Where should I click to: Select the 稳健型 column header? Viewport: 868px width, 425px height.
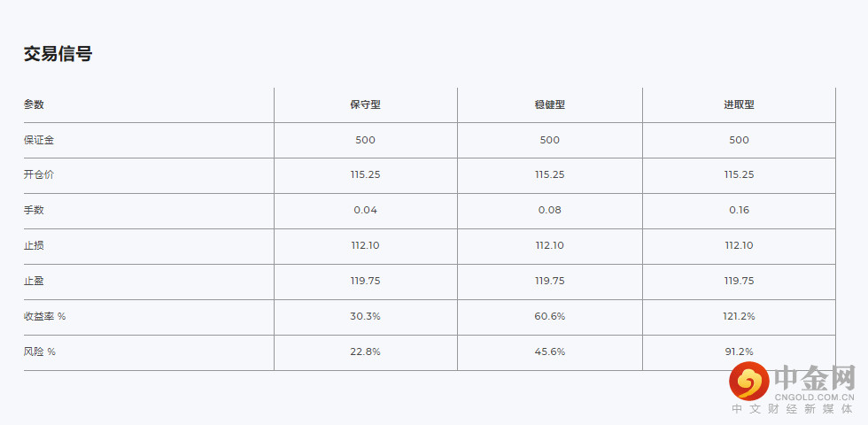coord(550,104)
